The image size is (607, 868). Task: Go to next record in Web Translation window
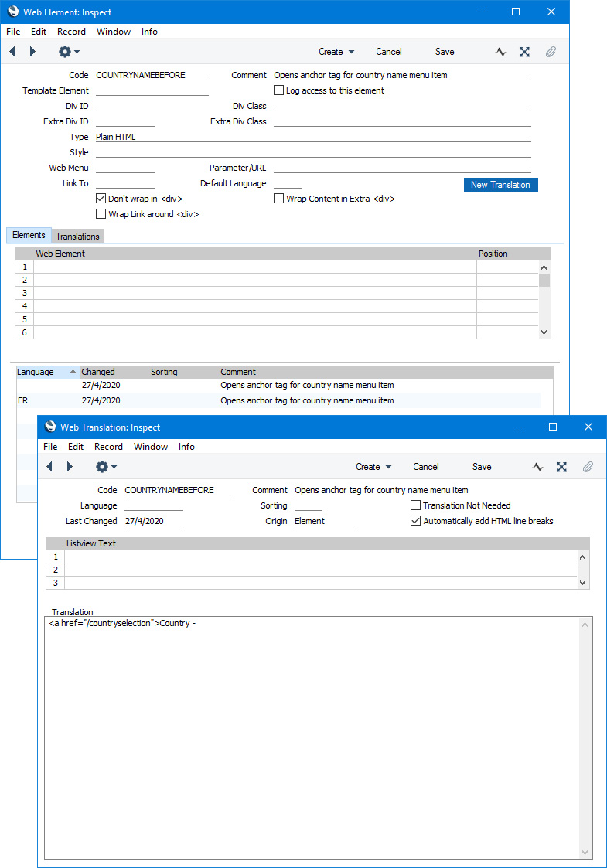click(x=70, y=467)
